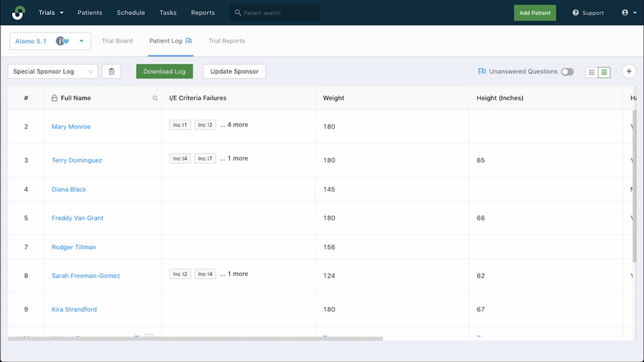This screenshot has height=362, width=644.
Task: Click the Download Log button
Action: (x=164, y=71)
